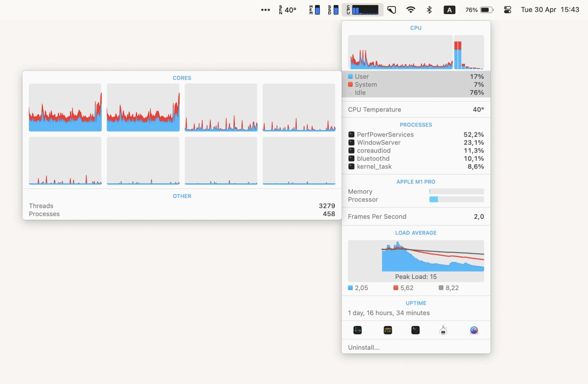The image size is (588, 384).
Task: Select the bluetoothd 10,1% row
Action: (x=416, y=158)
